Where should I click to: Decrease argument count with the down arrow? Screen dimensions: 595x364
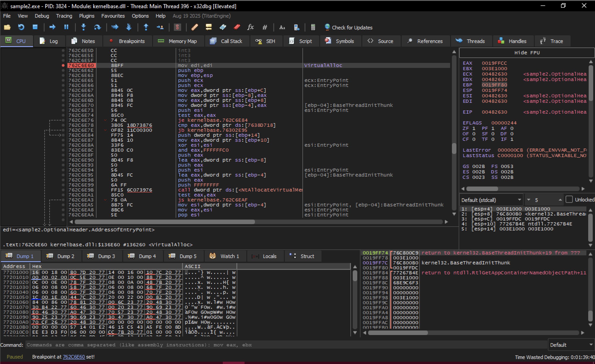pos(529,200)
